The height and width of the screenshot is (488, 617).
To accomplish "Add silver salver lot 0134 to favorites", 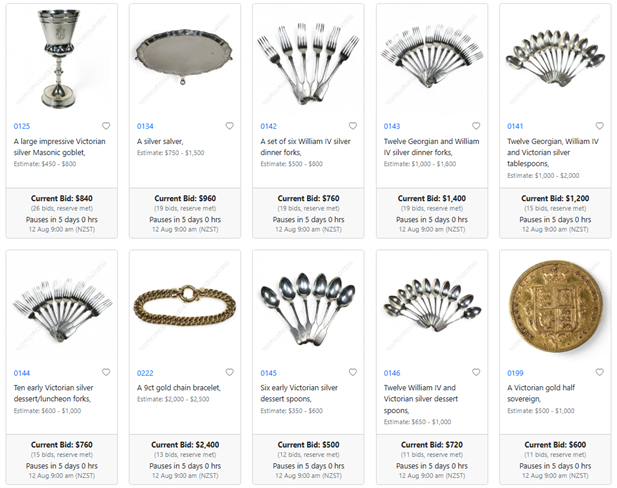I will (229, 126).
